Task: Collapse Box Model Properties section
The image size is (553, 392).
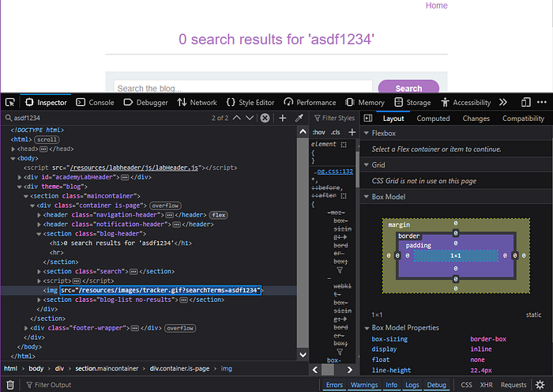Action: 367,328
